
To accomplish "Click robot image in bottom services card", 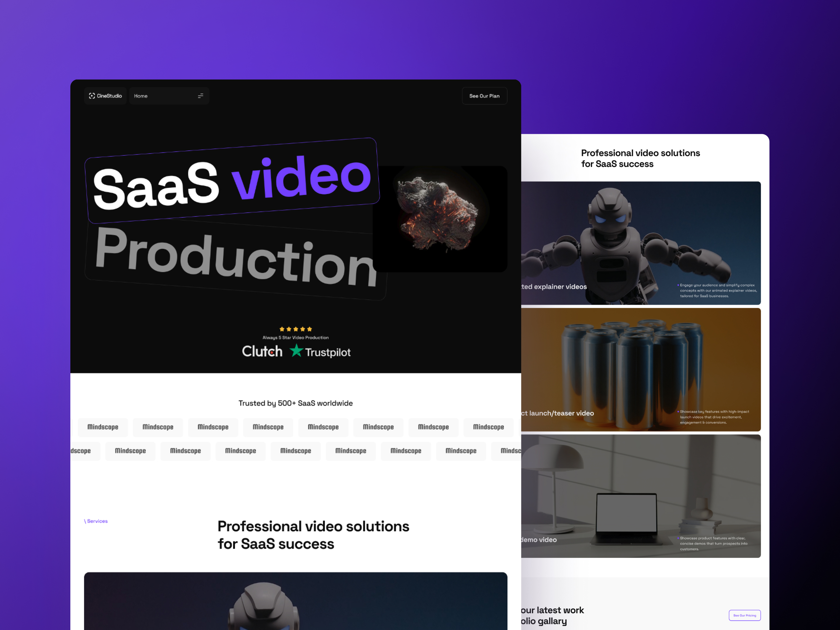I will (264, 606).
